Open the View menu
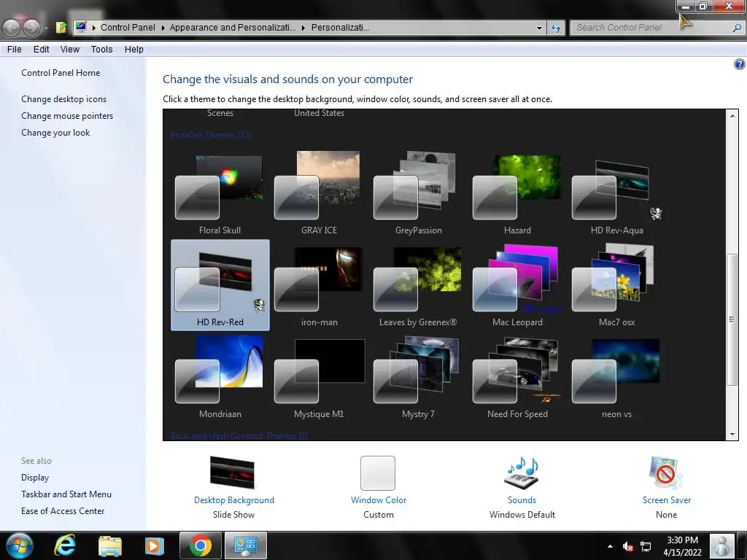The width and height of the screenshot is (747, 560). point(69,49)
